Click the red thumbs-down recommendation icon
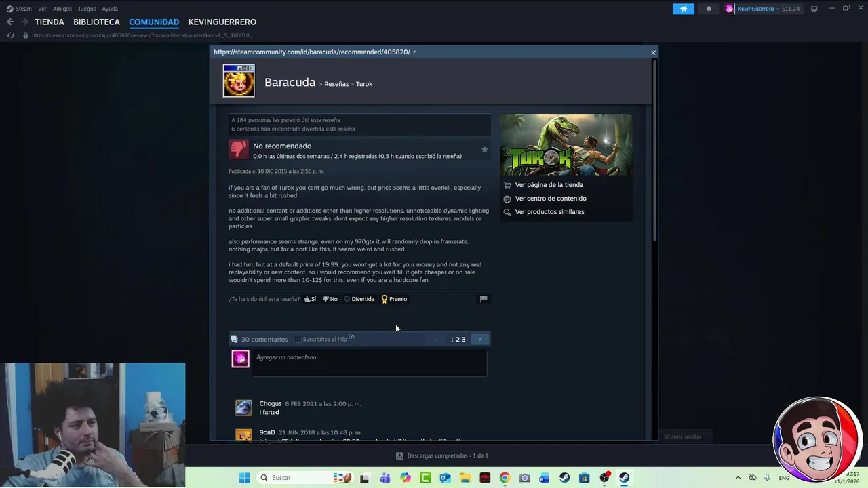 click(x=239, y=149)
